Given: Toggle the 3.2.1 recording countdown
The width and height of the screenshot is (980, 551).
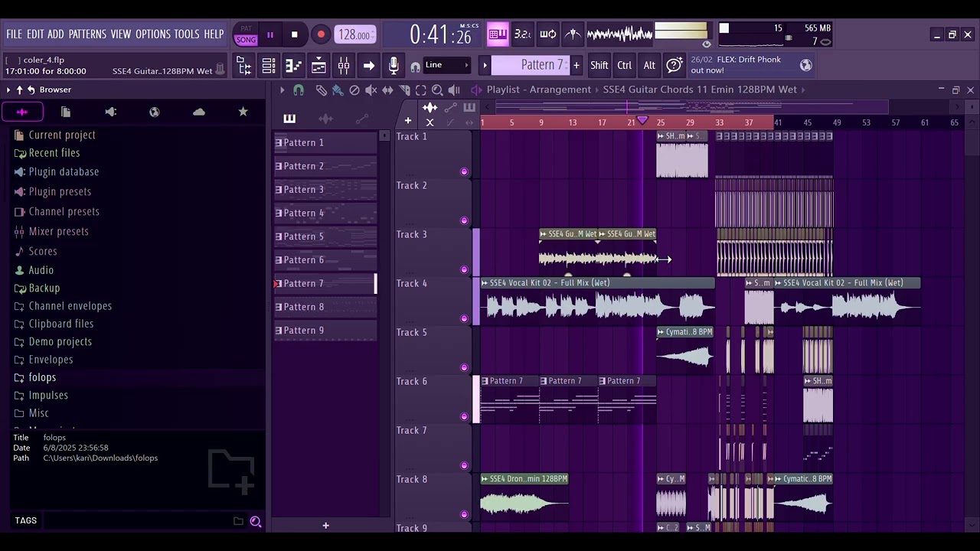Looking at the screenshot, I should [522, 34].
